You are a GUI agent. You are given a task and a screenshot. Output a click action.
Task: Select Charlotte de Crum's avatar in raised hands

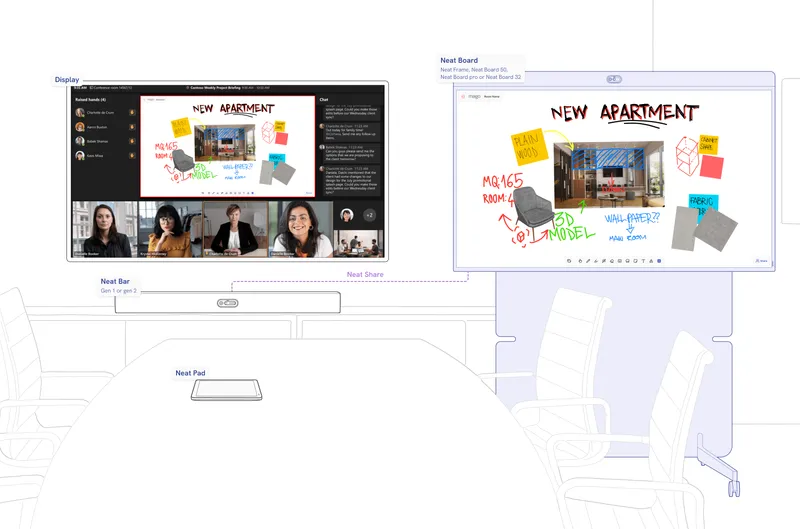[x=80, y=113]
